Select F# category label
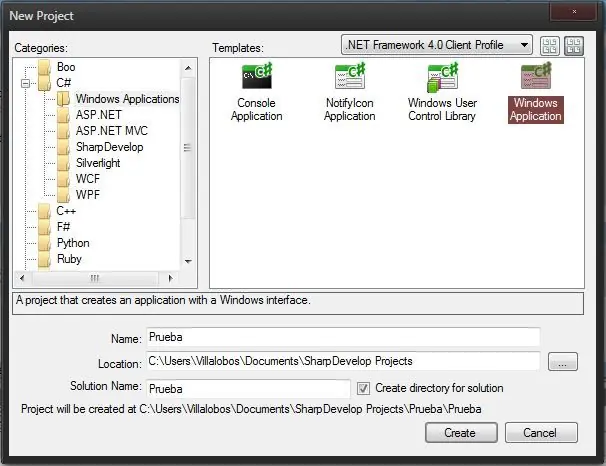This screenshot has width=606, height=466. 63,227
